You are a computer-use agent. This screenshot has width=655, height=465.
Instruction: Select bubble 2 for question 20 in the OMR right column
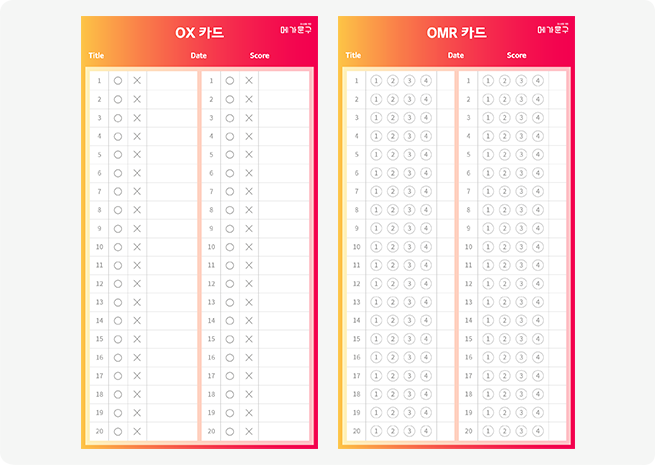[504, 431]
